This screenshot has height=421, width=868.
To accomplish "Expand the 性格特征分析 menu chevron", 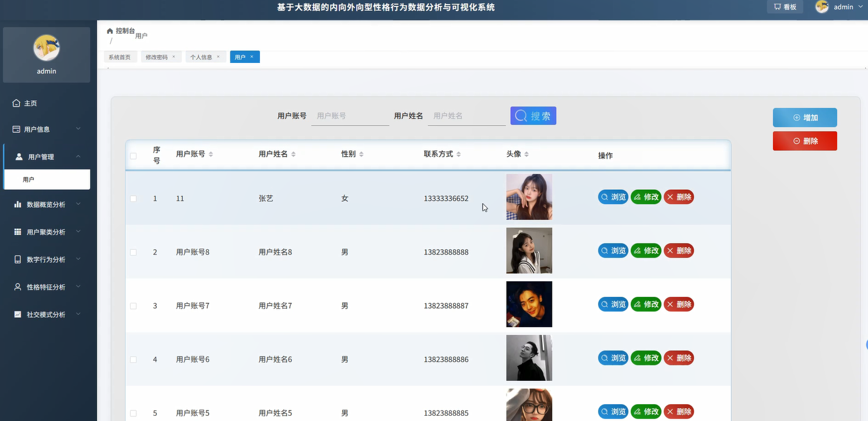I will pyautogui.click(x=78, y=286).
